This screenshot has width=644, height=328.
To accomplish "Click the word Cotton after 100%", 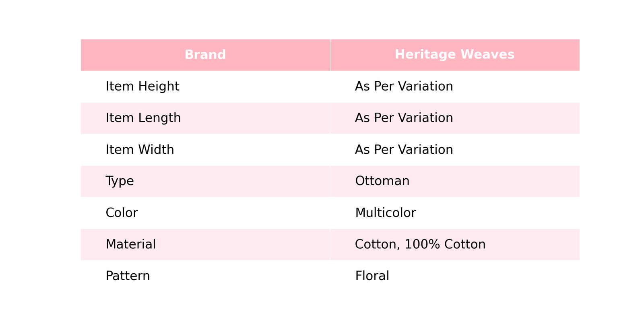I will (x=464, y=244).
